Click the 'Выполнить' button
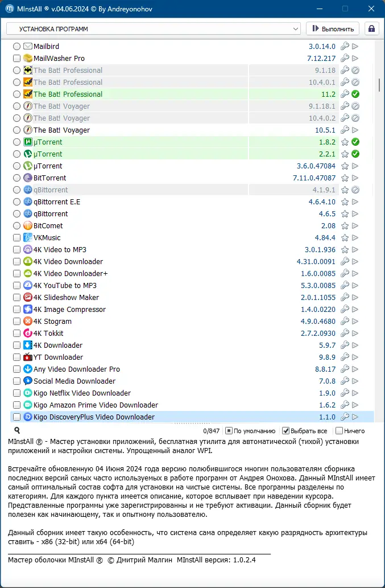385x588 pixels. pyautogui.click(x=333, y=29)
